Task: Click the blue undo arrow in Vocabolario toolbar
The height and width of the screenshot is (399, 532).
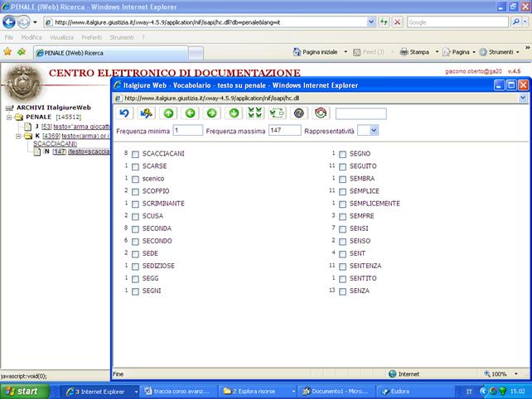Action: [x=124, y=113]
